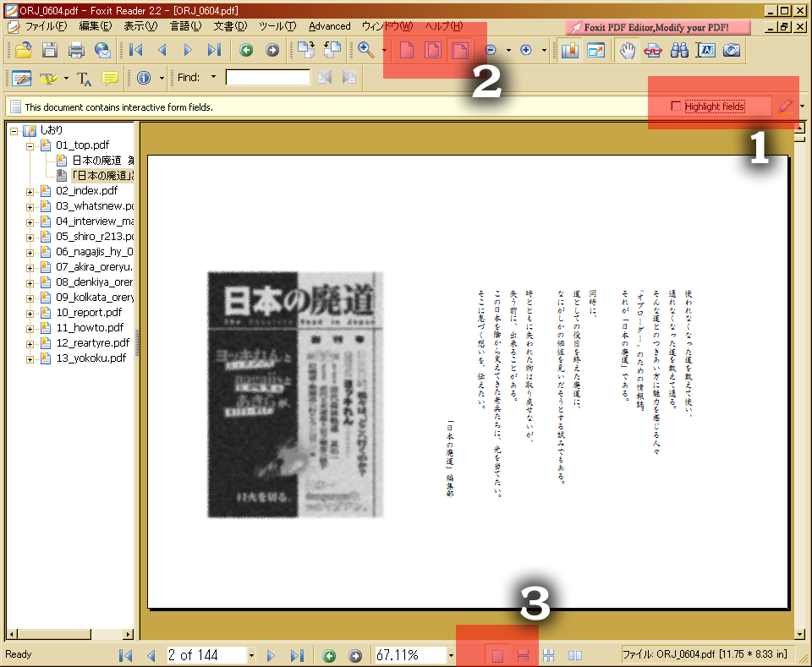Collapse the 01_top.pdf bookmark node
812x667 pixels.
click(30, 146)
